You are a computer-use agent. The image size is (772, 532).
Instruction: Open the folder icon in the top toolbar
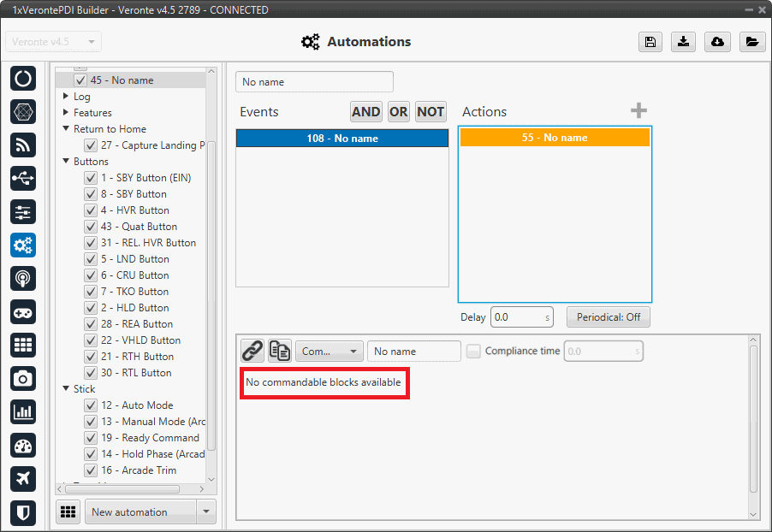pyautogui.click(x=751, y=42)
